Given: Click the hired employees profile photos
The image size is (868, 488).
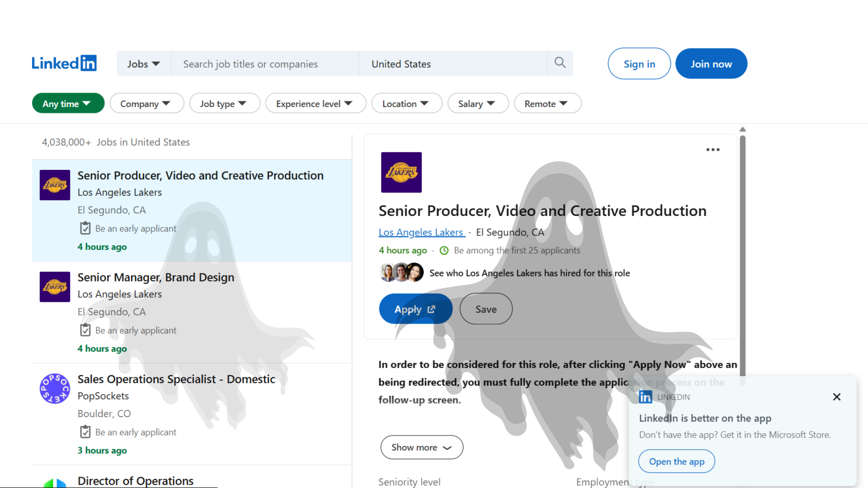Looking at the screenshot, I should tap(401, 272).
